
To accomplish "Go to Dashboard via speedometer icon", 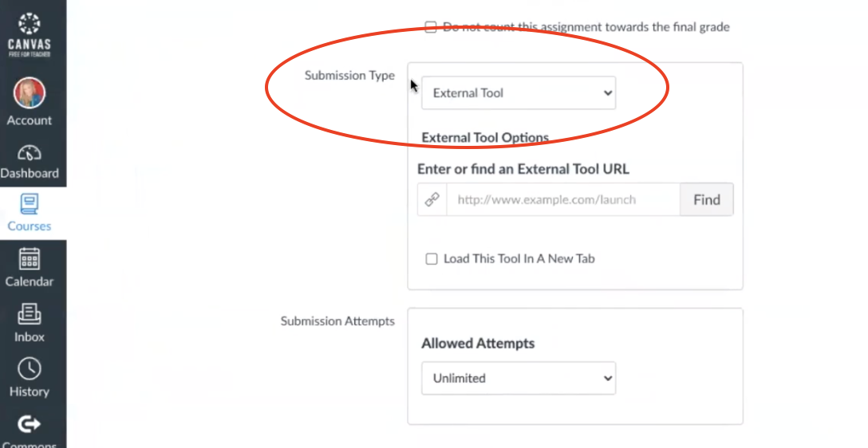I will 30,152.
